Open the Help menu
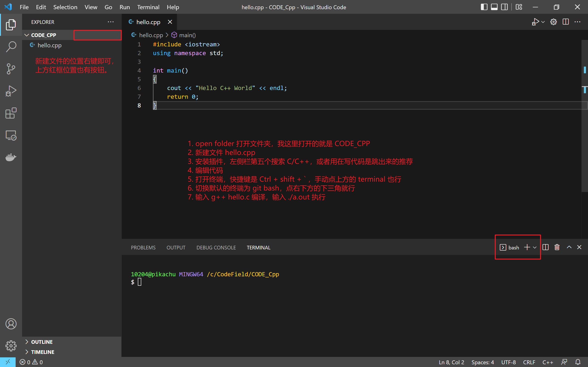Viewport: 588px width, 367px height. 173,7
